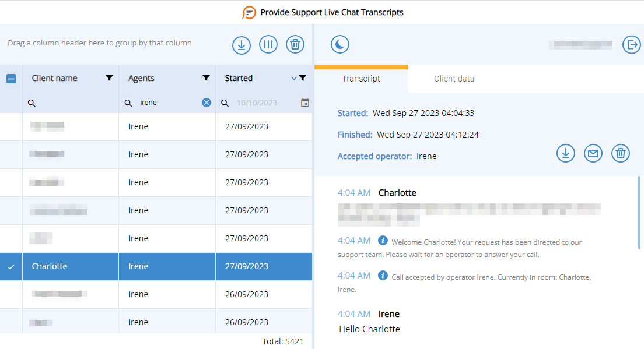The image size is (644, 349).
Task: Switch to the Client data tab
Action: 454,79
